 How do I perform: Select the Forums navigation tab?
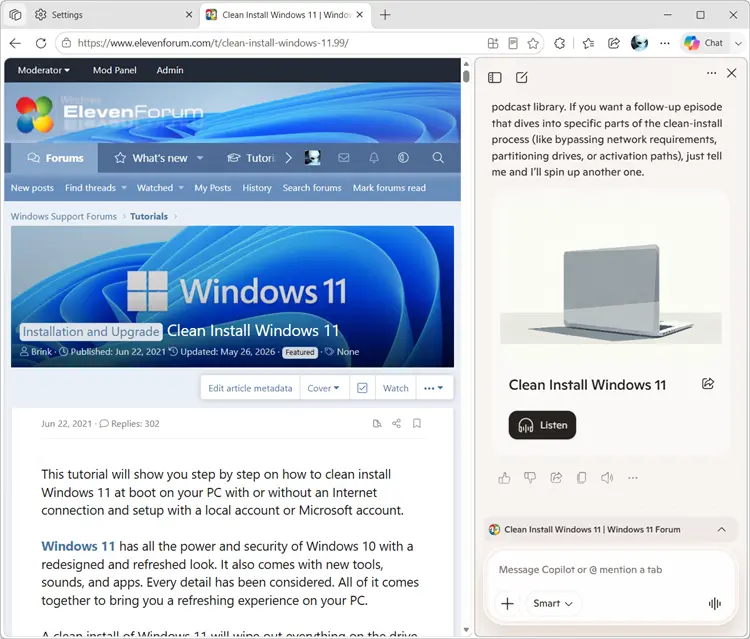pyautogui.click(x=55, y=158)
